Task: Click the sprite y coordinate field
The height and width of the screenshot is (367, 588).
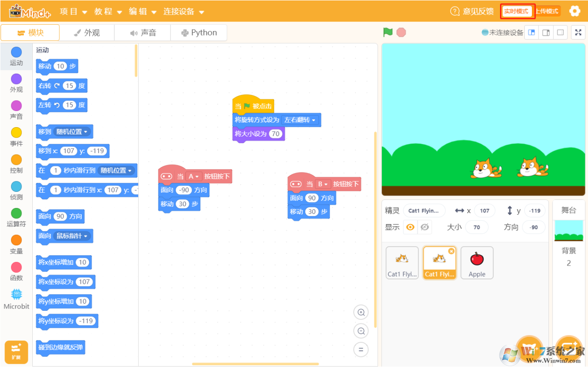Action: 535,211
